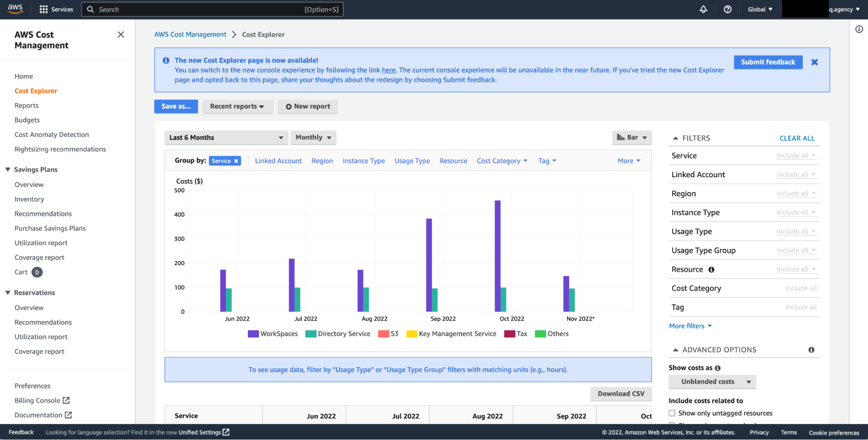Viewport: 868px width, 440px height.
Task: Open the More group-by menu
Action: pos(629,161)
